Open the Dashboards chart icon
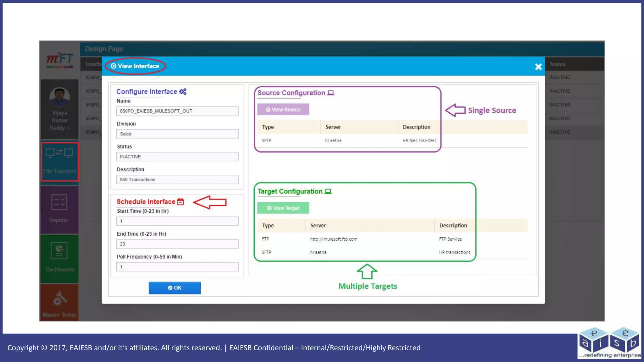The height and width of the screenshot is (362, 644). [x=59, y=250]
